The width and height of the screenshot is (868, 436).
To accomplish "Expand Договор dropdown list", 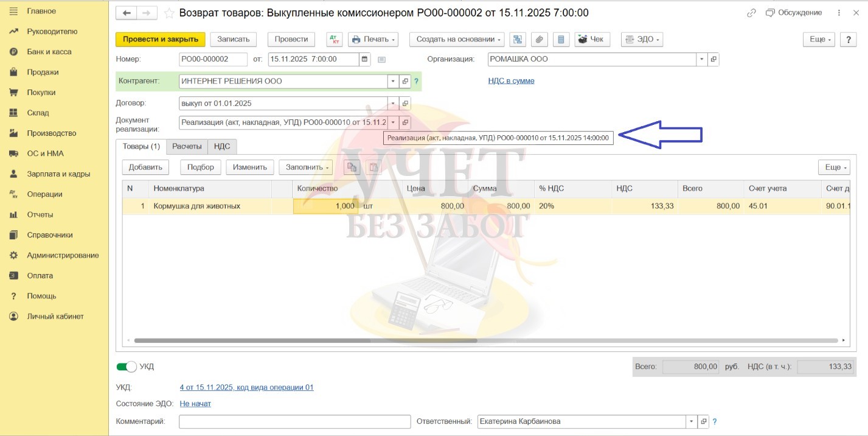I will point(394,103).
